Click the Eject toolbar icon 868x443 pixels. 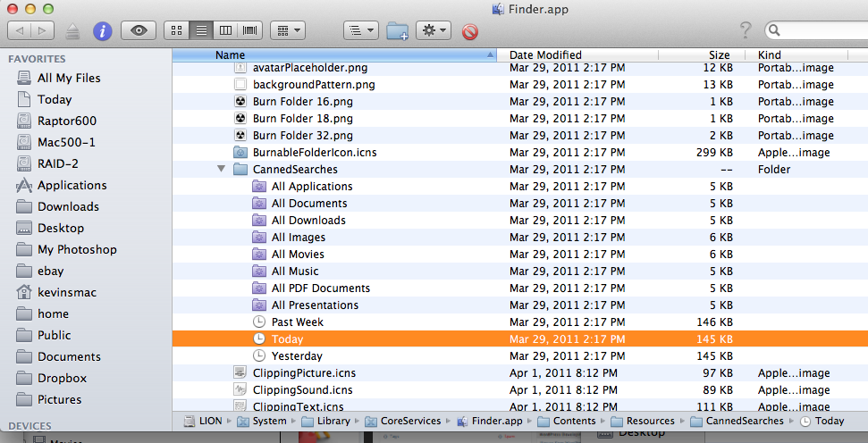[72, 31]
